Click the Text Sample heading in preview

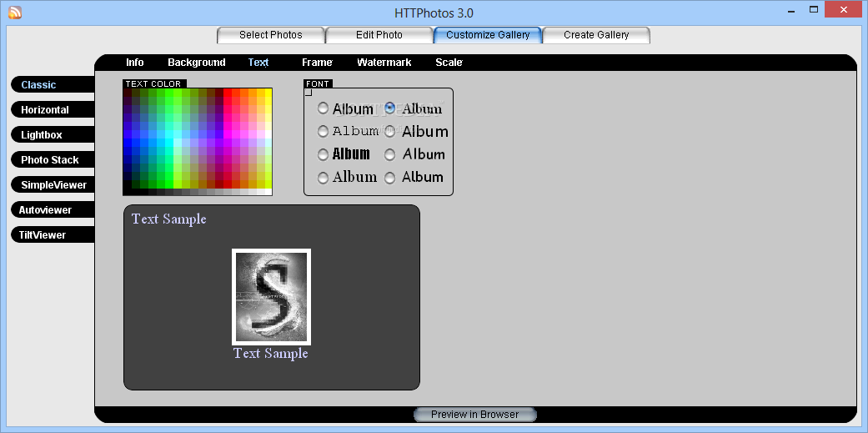pos(168,219)
